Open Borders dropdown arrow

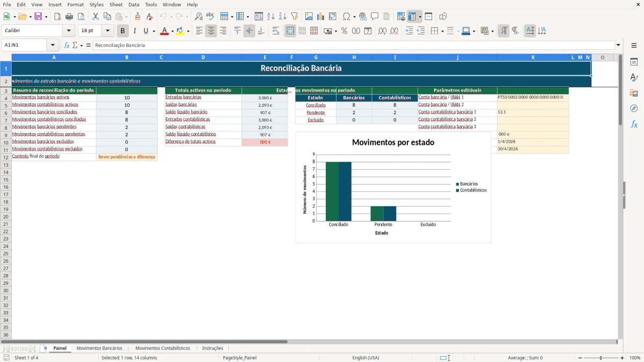point(442,31)
